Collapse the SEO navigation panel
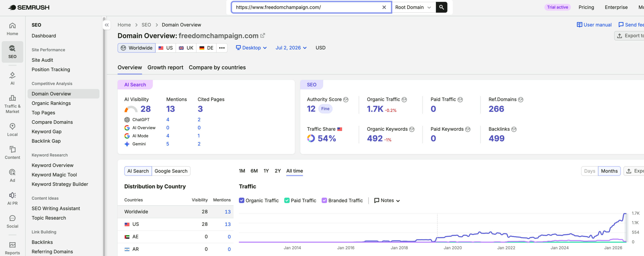This screenshot has width=644, height=256. coord(107,25)
